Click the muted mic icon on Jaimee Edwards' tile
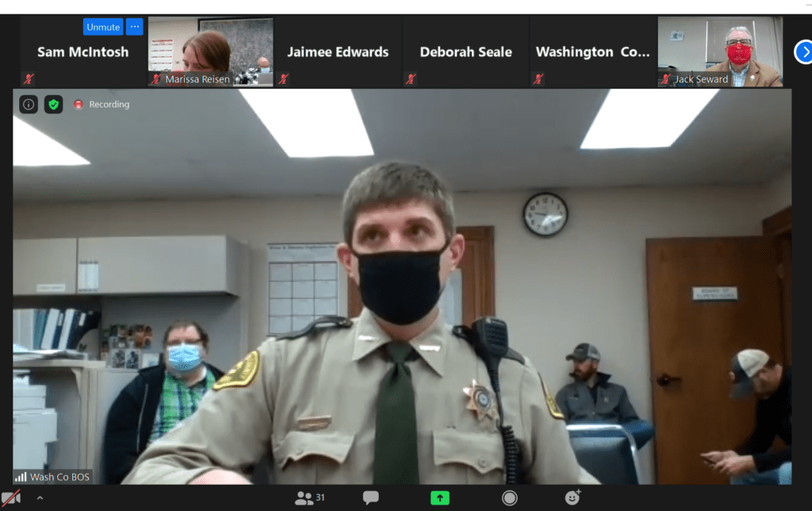812x511 pixels. [283, 79]
